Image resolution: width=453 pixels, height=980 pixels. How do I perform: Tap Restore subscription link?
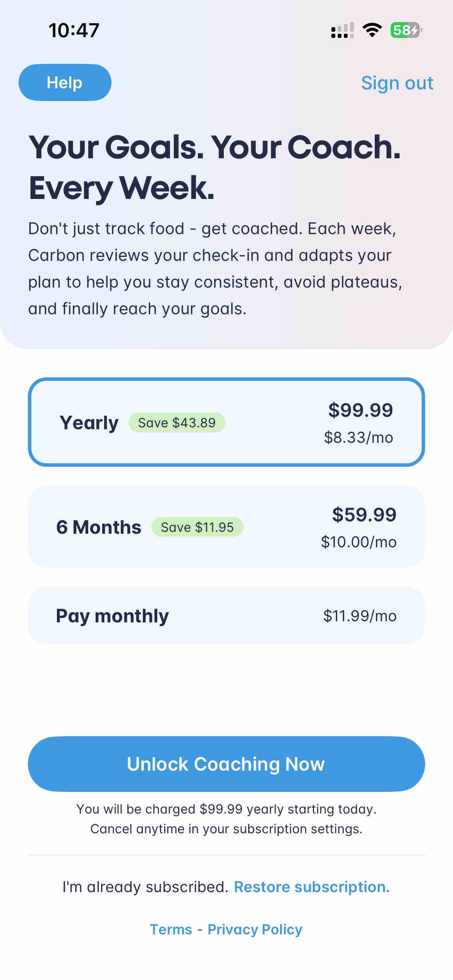(x=312, y=887)
